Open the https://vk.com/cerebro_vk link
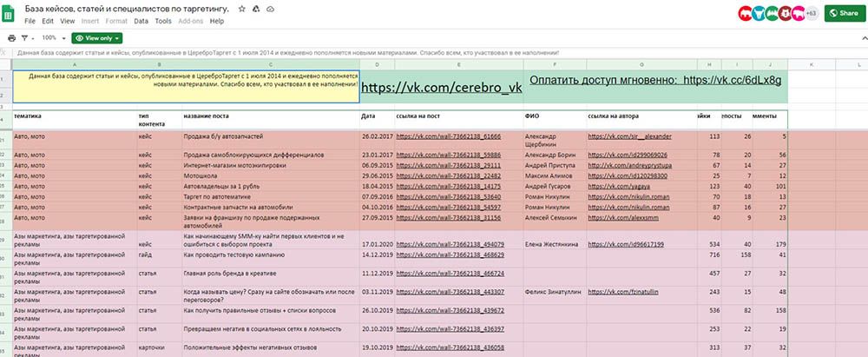The image size is (868, 357). [x=441, y=88]
